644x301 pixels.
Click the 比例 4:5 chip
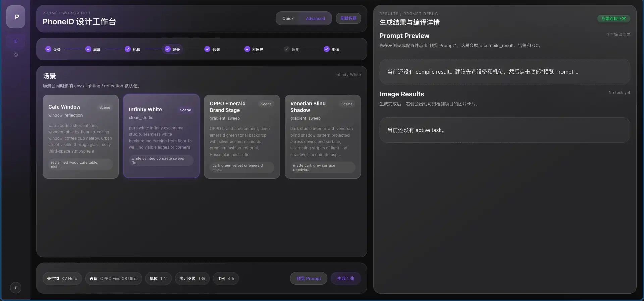click(x=226, y=278)
